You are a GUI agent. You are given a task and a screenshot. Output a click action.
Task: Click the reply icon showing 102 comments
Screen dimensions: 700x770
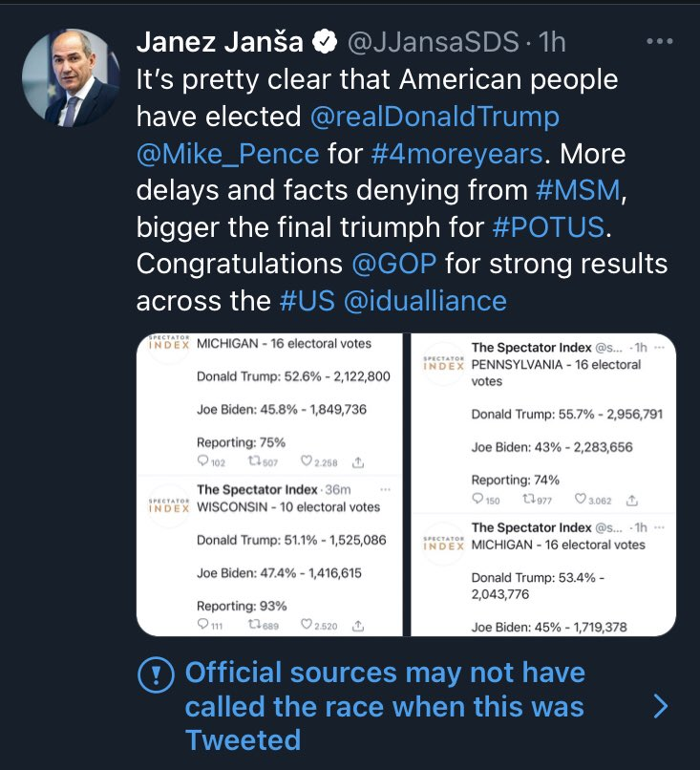[202, 460]
